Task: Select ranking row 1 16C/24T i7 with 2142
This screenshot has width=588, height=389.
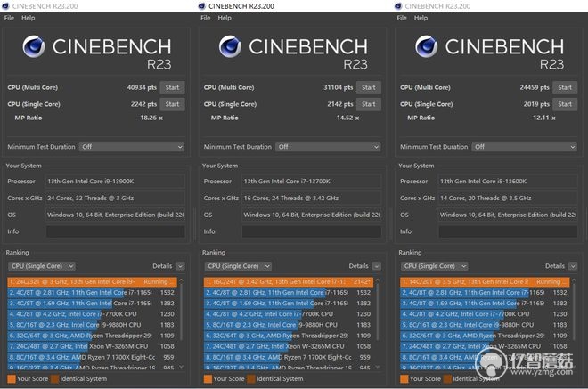Action: click(x=289, y=282)
